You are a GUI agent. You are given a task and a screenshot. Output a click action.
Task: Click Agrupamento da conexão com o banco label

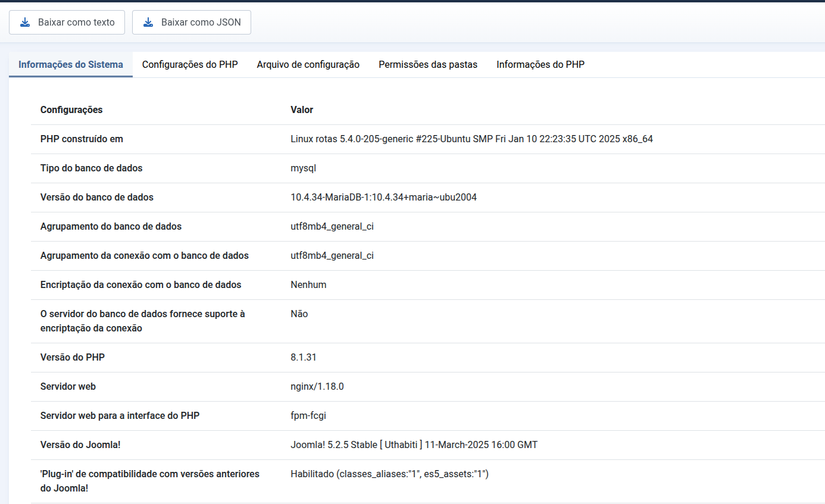(145, 256)
